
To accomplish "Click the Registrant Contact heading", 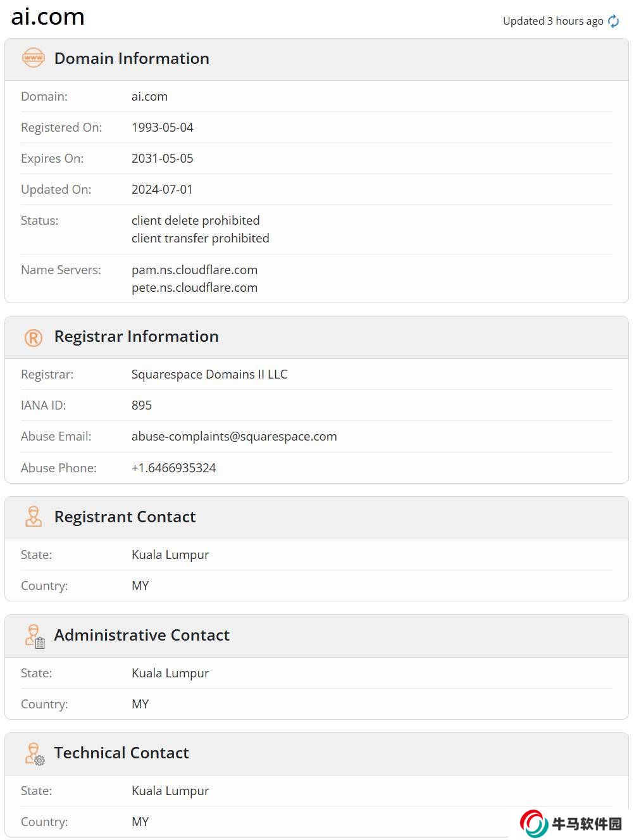I will coord(125,517).
